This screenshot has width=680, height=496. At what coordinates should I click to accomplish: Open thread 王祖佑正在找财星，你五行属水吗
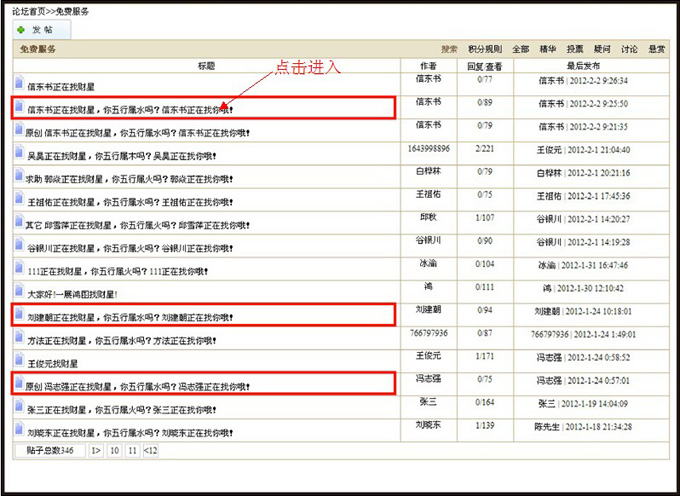tap(130, 202)
